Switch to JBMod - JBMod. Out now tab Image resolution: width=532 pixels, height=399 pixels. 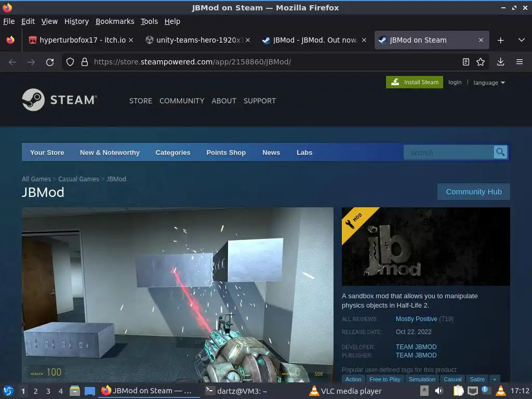(x=314, y=40)
